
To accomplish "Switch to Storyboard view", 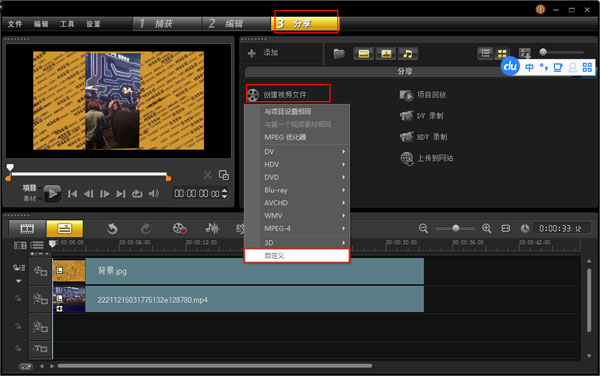I will pos(27,229).
